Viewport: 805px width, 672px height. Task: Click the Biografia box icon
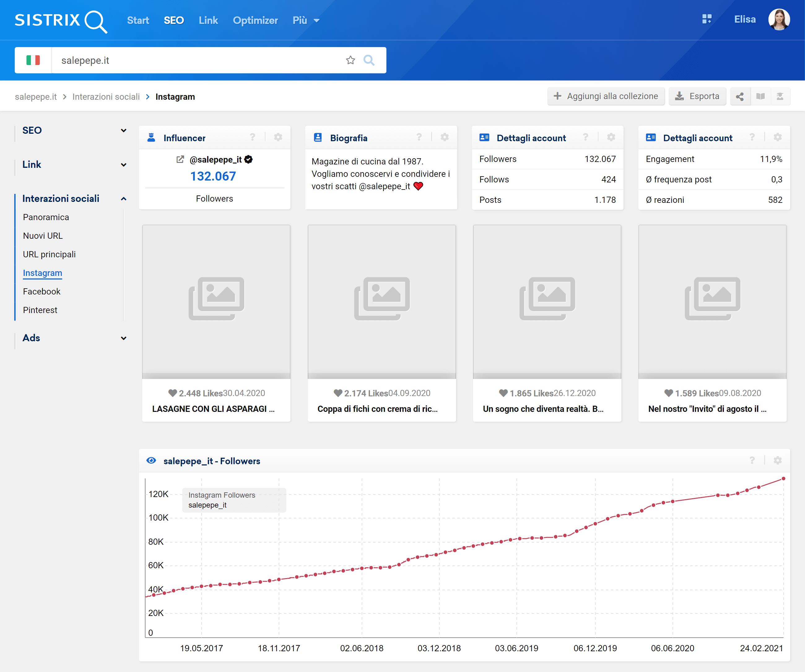318,137
